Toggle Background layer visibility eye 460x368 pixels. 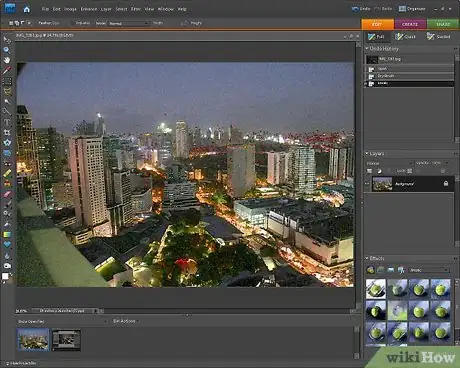coord(368,184)
